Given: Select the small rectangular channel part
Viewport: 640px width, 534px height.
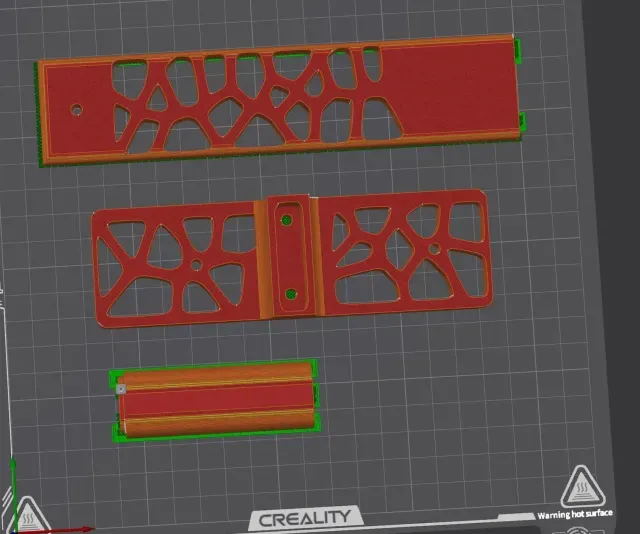Looking at the screenshot, I should 215,401.
